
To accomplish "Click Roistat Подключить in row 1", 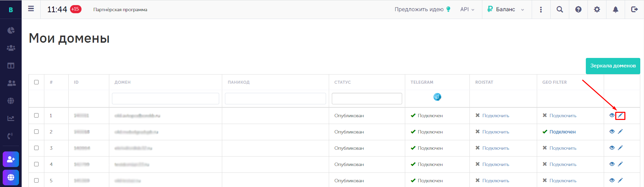I will 496,116.
